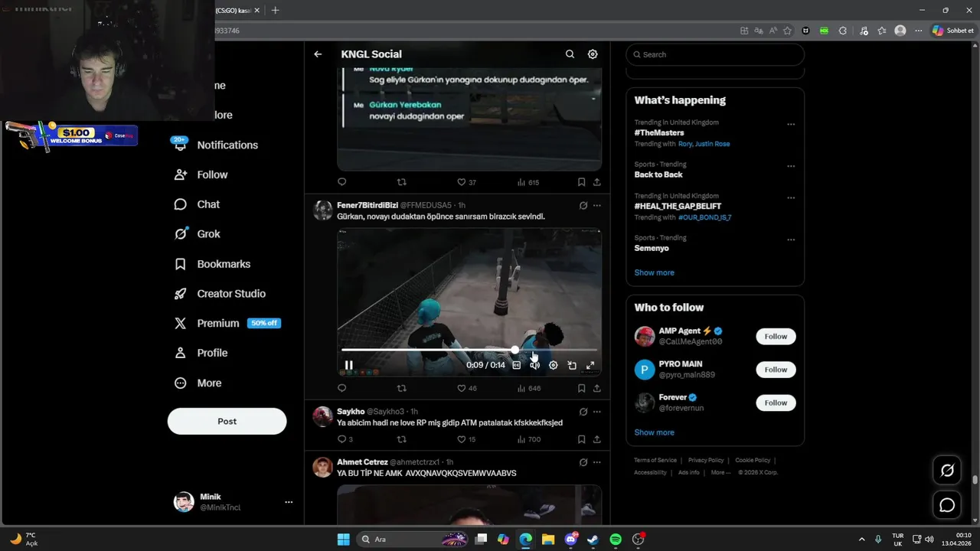Open the floating messages button

(947, 505)
